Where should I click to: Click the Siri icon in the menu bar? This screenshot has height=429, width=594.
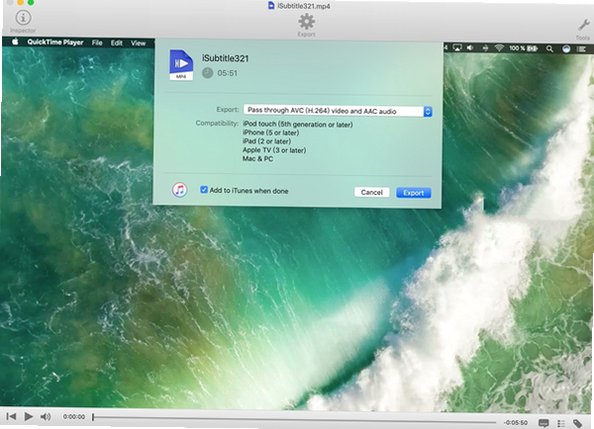coord(566,49)
